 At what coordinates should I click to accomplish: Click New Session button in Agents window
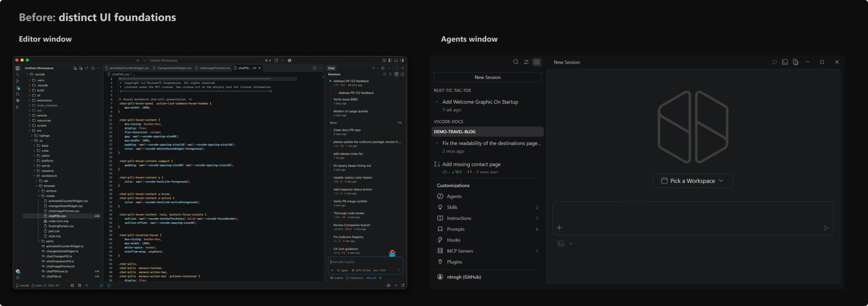click(x=487, y=77)
